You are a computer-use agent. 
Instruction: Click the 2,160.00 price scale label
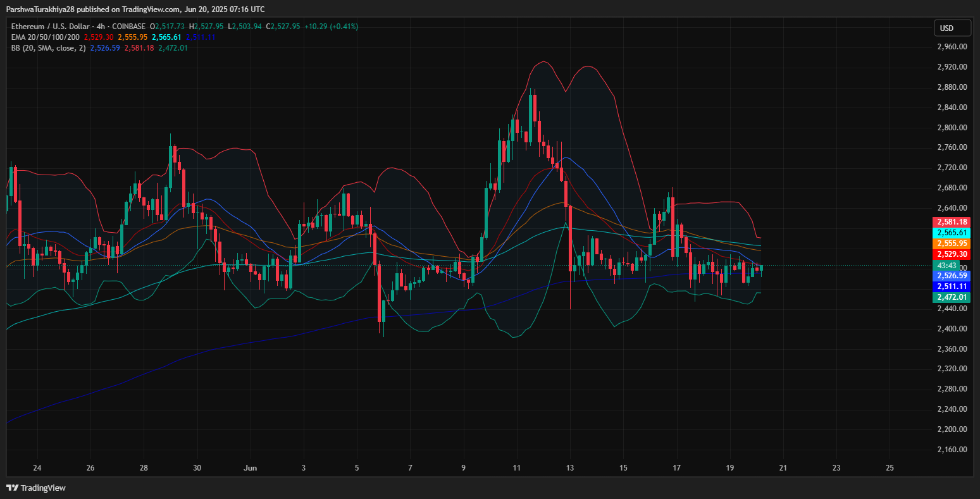952,450
